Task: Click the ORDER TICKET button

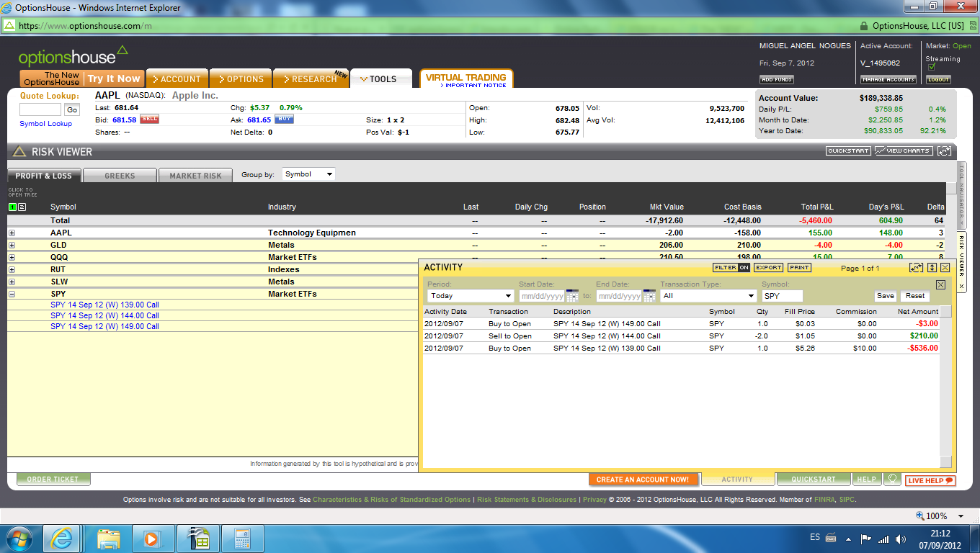Action: click(x=53, y=479)
